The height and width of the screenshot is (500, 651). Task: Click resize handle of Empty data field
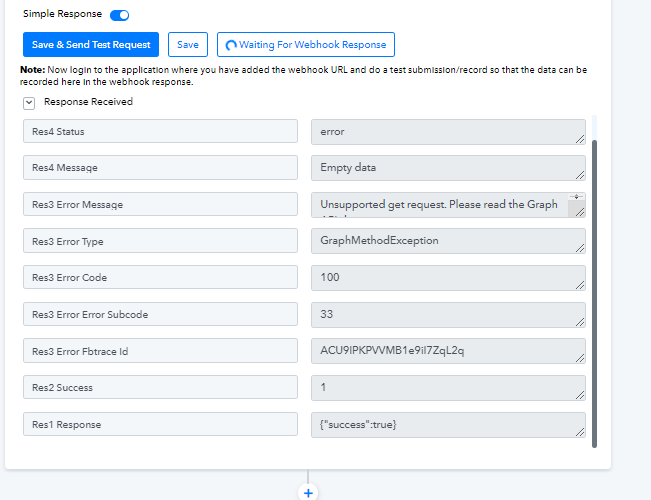pos(580,175)
